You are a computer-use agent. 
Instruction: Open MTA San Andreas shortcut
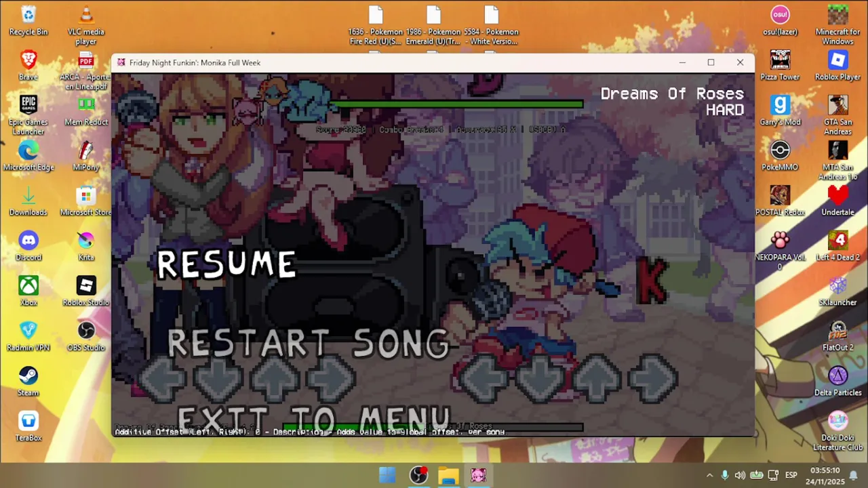tap(838, 160)
